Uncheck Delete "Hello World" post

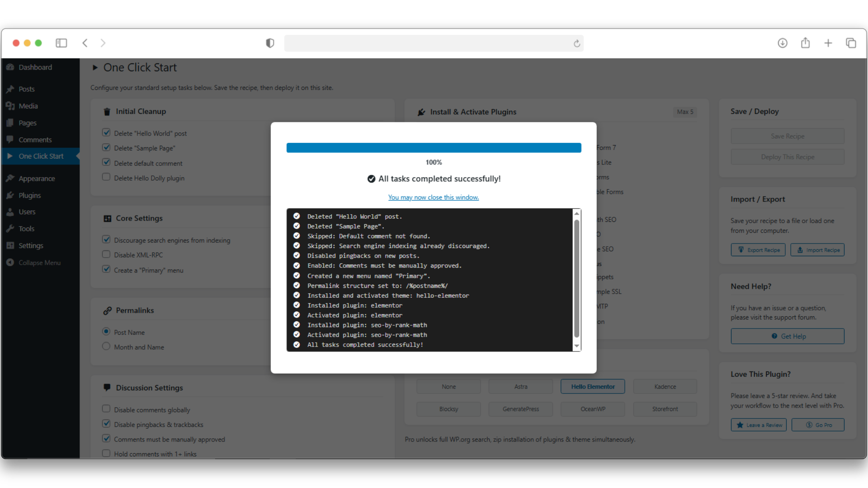tap(106, 132)
